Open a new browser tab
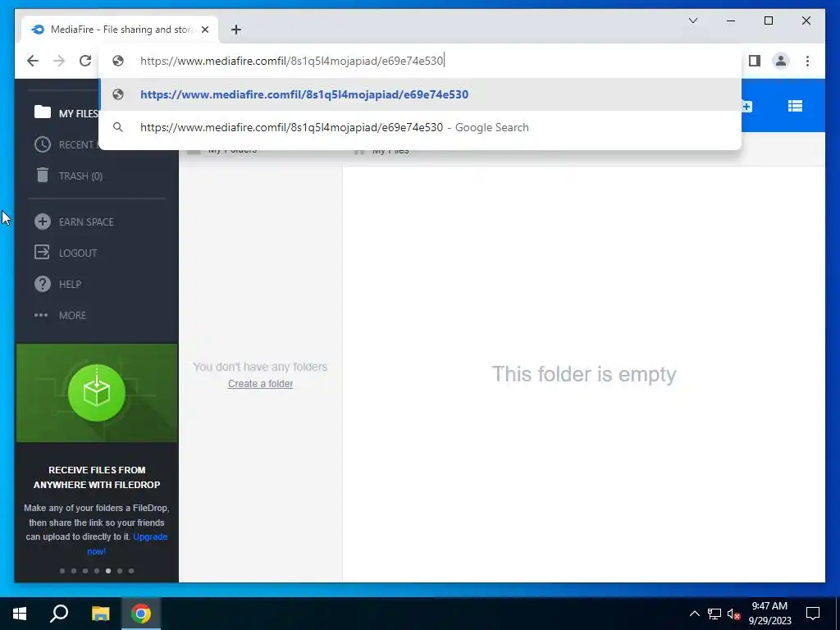 (236, 30)
